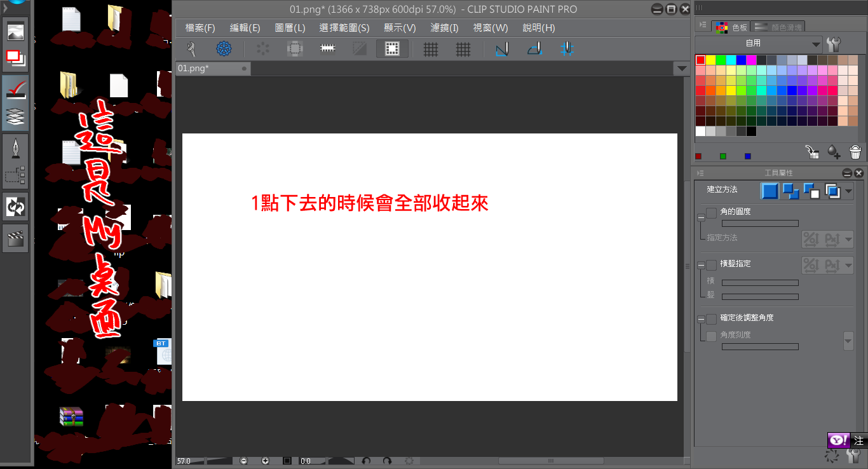This screenshot has height=469, width=868.
Task: Click the grayed diagonal square icon
Action: pyautogui.click(x=360, y=49)
